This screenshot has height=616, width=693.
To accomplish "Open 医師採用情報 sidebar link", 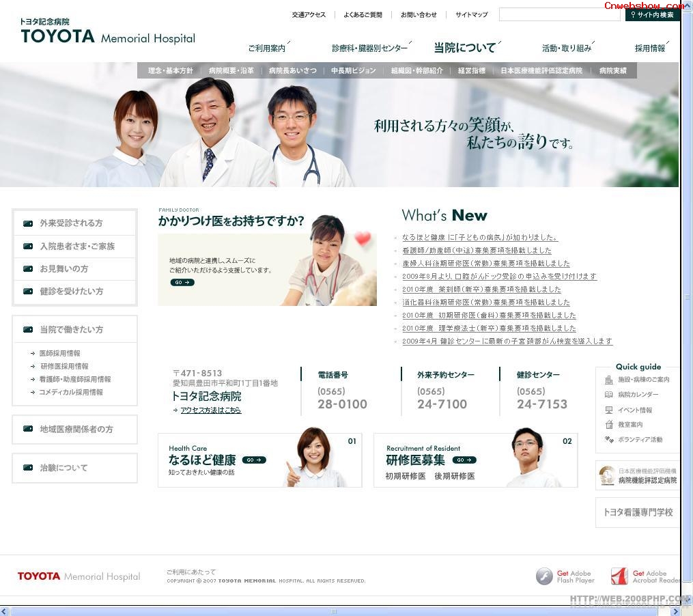I will click(x=59, y=353).
